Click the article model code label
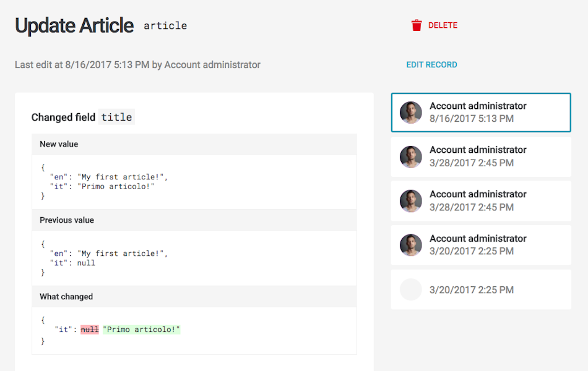This screenshot has height=371, width=588. point(165,26)
